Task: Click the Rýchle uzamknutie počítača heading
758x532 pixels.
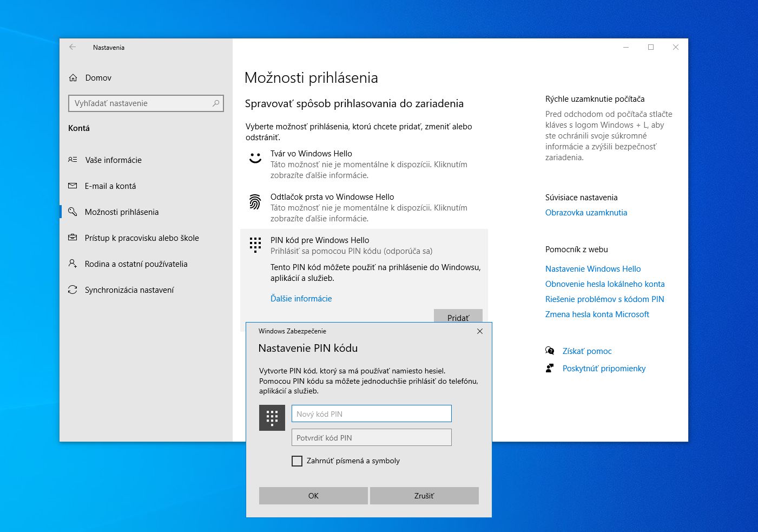Action: point(595,98)
